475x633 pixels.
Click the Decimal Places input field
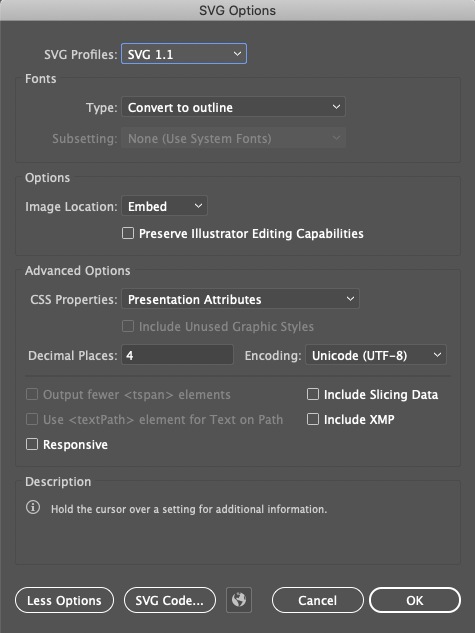coord(177,355)
